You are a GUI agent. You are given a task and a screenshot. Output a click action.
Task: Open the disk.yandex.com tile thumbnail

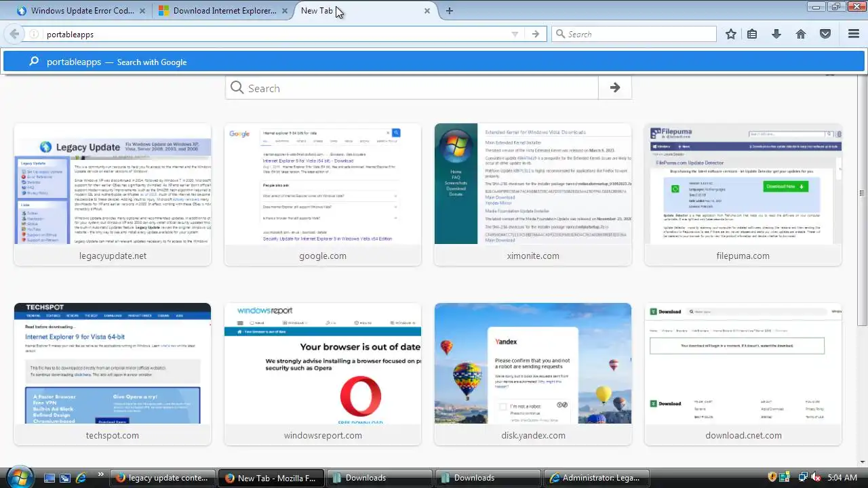click(x=533, y=363)
